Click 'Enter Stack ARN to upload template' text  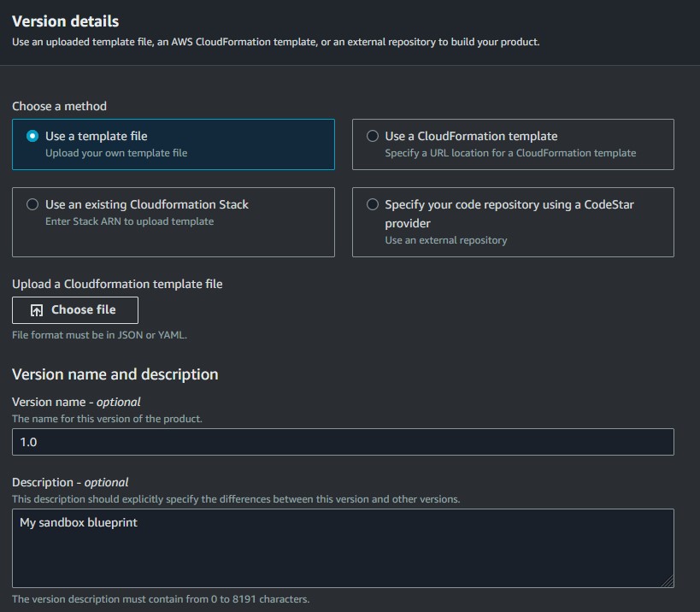[129, 221]
